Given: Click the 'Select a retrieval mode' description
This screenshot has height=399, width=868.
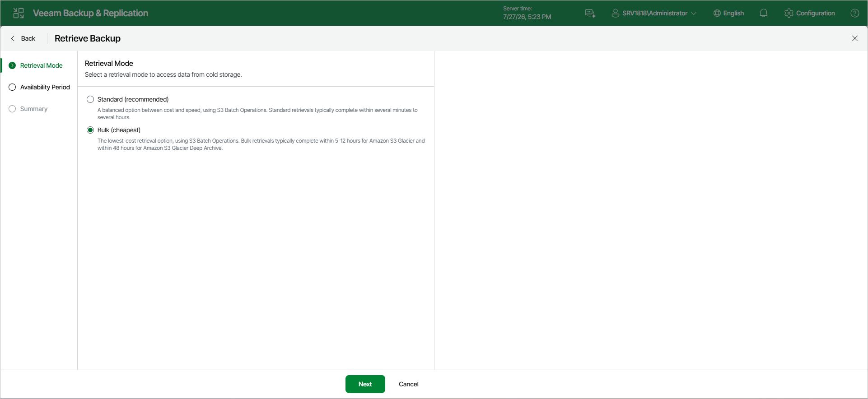Looking at the screenshot, I should [x=163, y=74].
